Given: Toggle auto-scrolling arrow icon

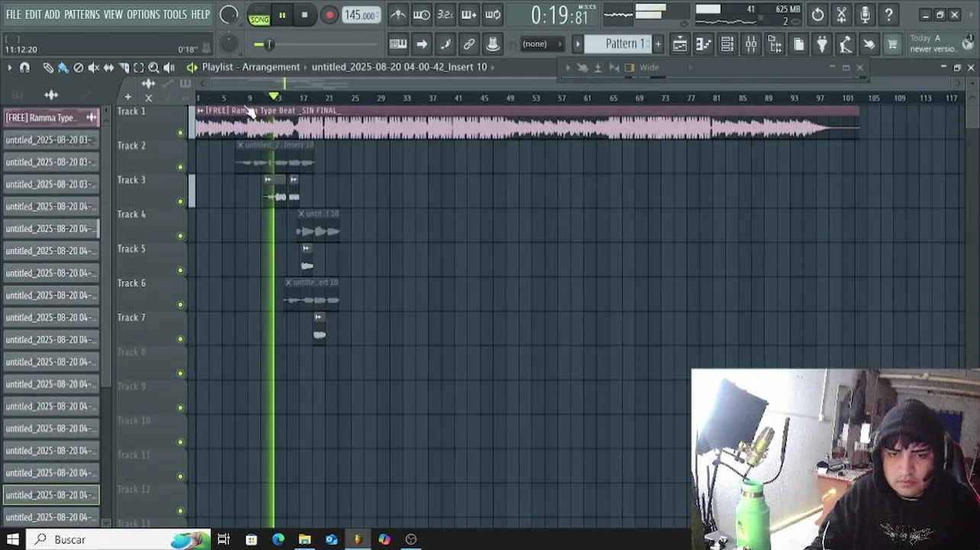Looking at the screenshot, I should pos(421,44).
